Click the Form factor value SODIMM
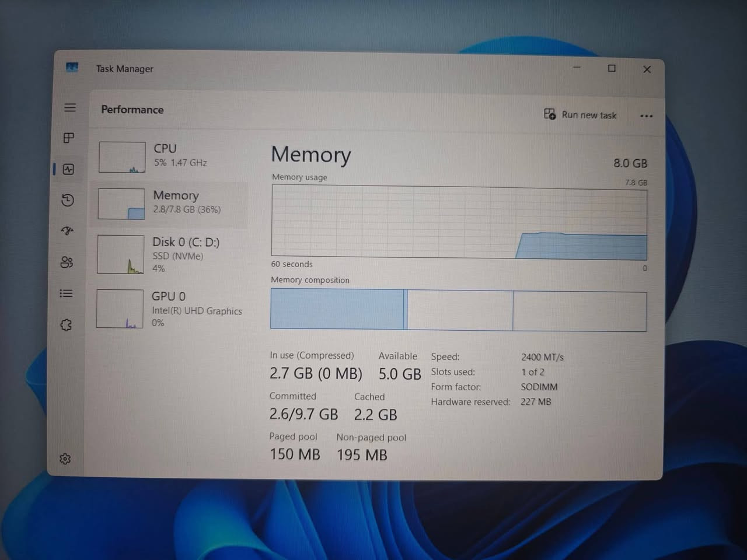 pos(539,387)
